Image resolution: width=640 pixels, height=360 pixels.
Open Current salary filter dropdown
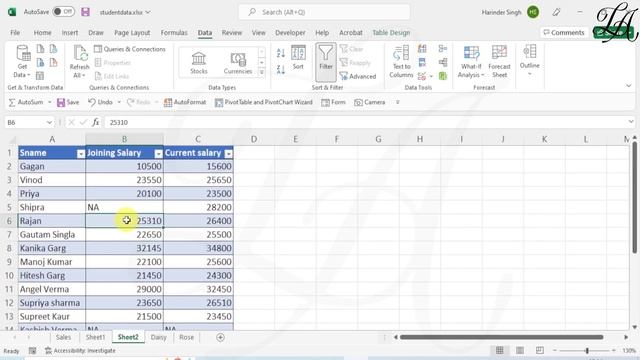pos(229,153)
